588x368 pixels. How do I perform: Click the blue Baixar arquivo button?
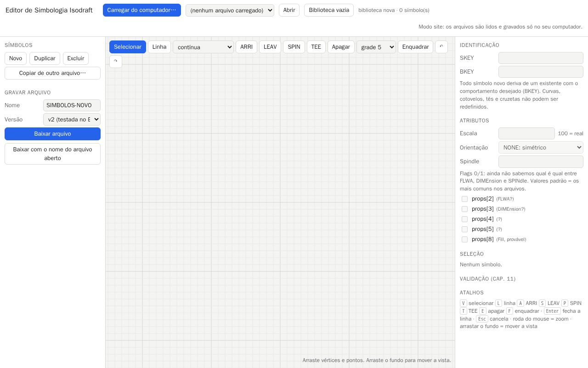(52, 134)
